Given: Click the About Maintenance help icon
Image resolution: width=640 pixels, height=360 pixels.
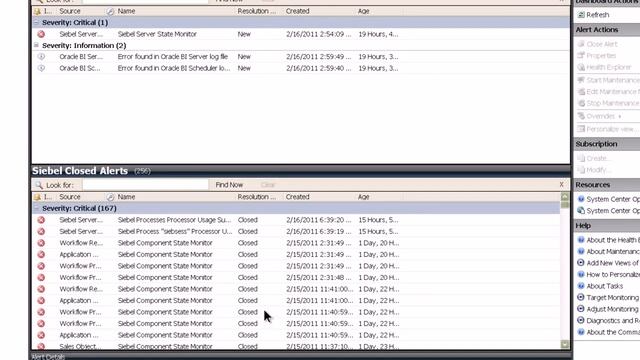Looking at the screenshot, I should 581,251.
